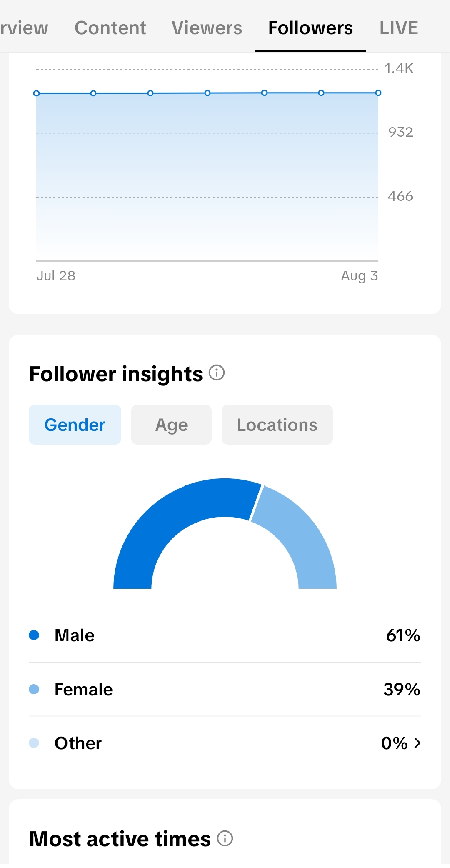This screenshot has height=868, width=450.
Task: Open the Content tab
Action: click(110, 28)
